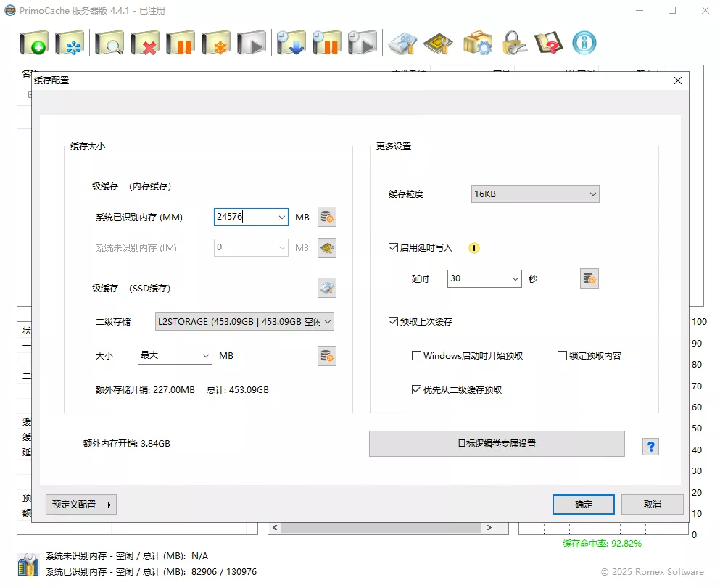Open the 大小 dropdown showing 最大
The height and width of the screenshot is (588, 720).
(x=174, y=355)
